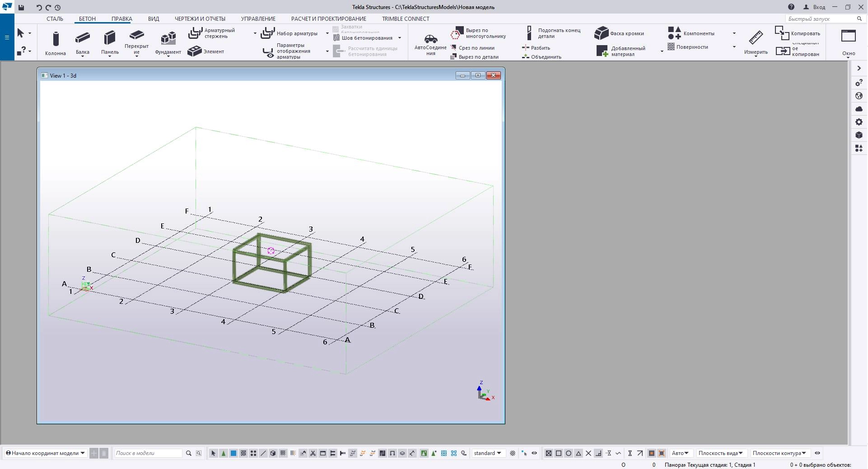Click the Копировать command
868x469 pixels.
(798, 33)
